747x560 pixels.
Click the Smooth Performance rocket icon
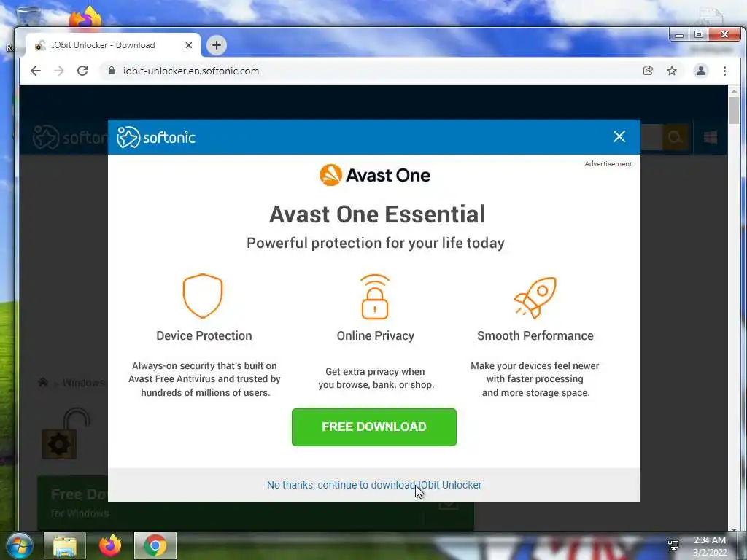click(535, 297)
